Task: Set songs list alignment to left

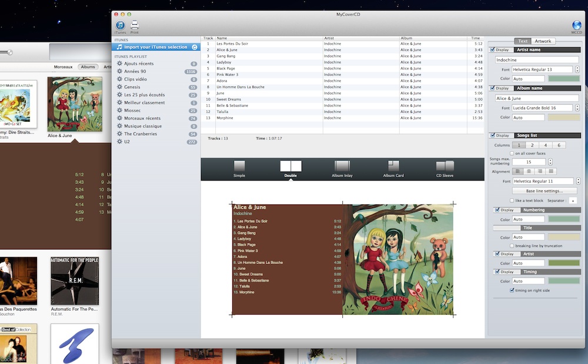Action: click(517, 171)
